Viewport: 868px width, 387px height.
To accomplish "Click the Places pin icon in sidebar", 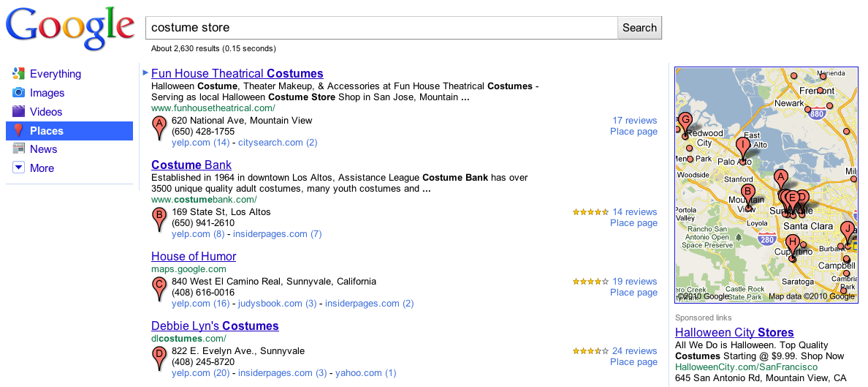I will pos(18,130).
